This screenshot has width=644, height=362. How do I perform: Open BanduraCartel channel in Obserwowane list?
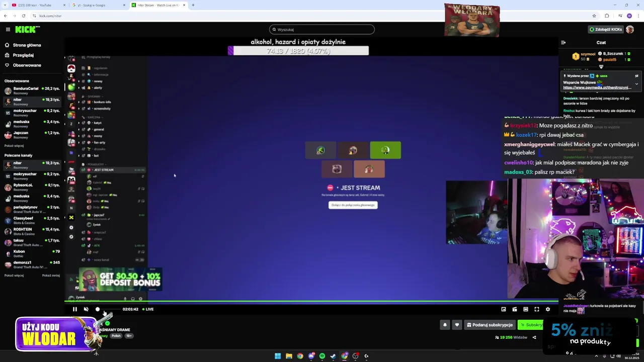click(x=32, y=90)
